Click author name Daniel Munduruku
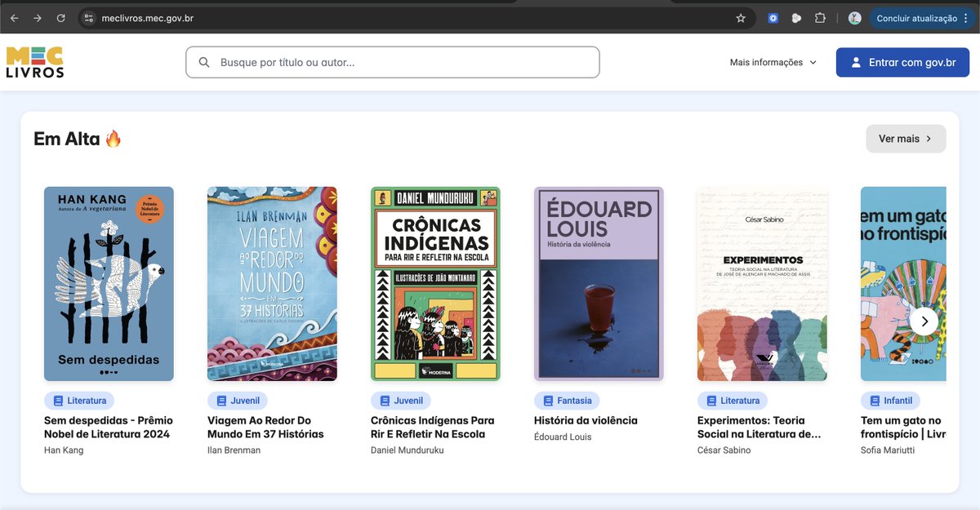 pos(408,450)
